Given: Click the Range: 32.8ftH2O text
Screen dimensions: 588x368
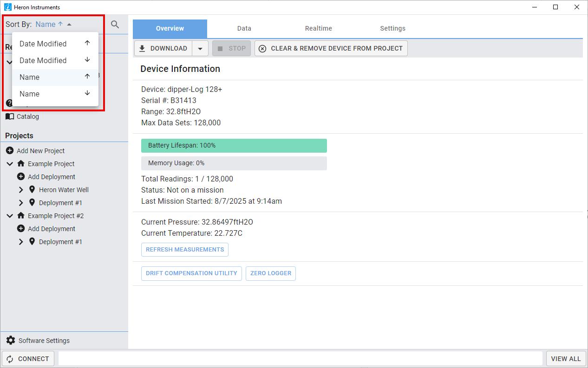Looking at the screenshot, I should point(171,112).
